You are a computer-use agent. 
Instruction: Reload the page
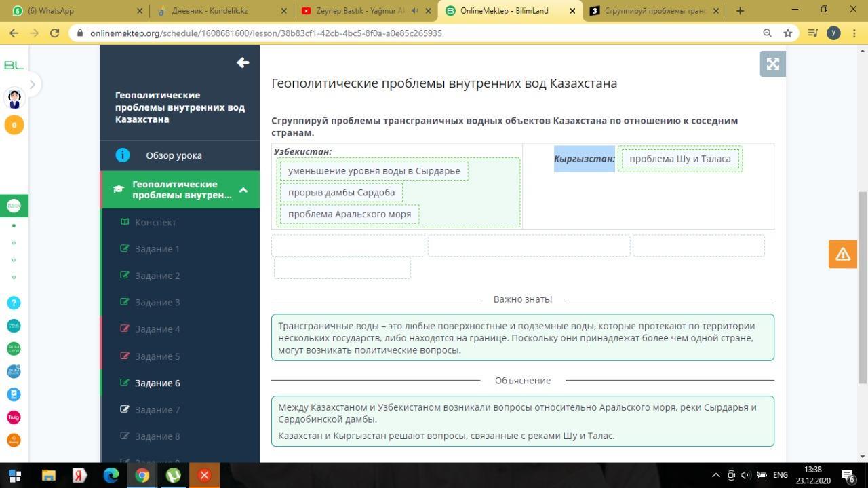click(x=55, y=33)
